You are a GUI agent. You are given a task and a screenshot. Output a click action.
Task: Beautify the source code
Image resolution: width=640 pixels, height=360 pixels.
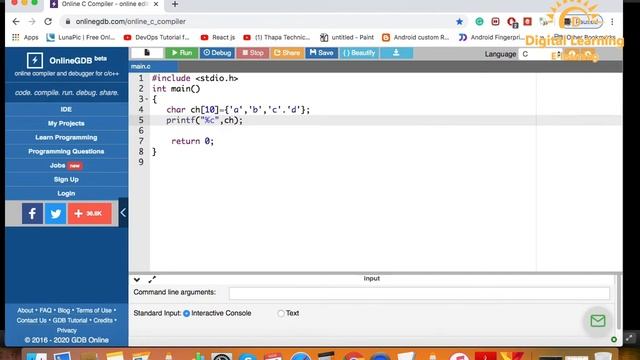coord(359,53)
